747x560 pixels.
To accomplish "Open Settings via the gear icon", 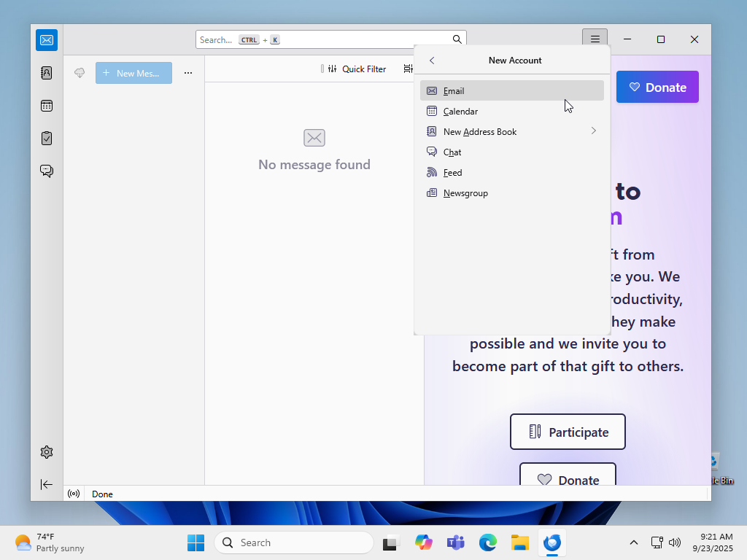I will [x=47, y=452].
